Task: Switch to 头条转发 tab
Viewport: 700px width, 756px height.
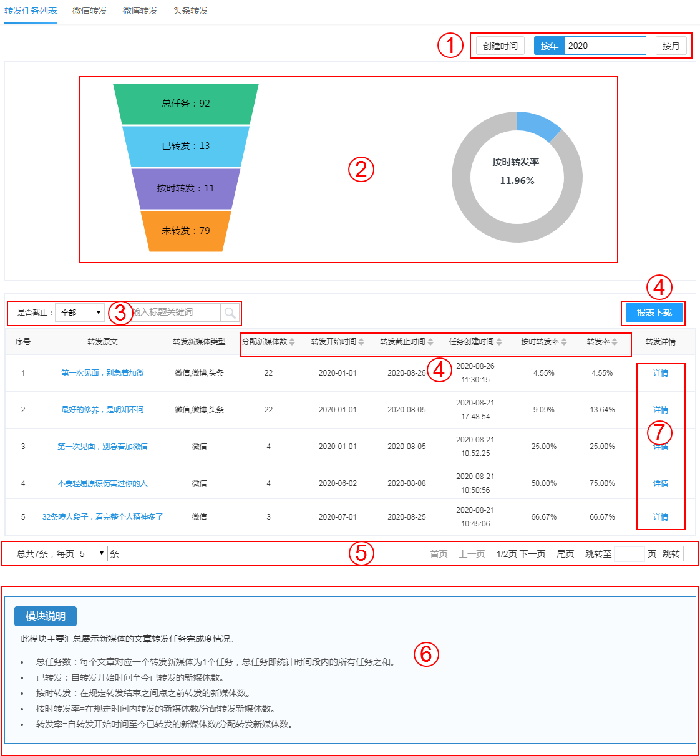Action: click(x=190, y=11)
